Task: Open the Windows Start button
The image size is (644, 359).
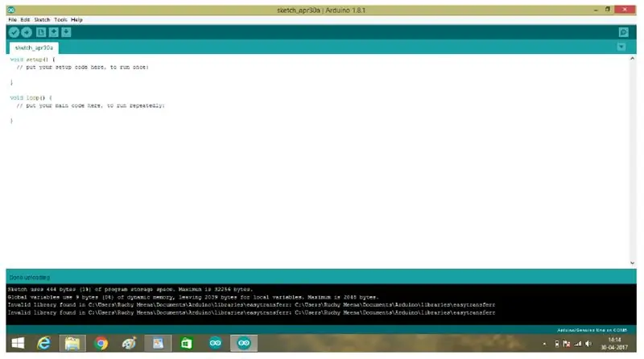Action: pyautogui.click(x=18, y=343)
